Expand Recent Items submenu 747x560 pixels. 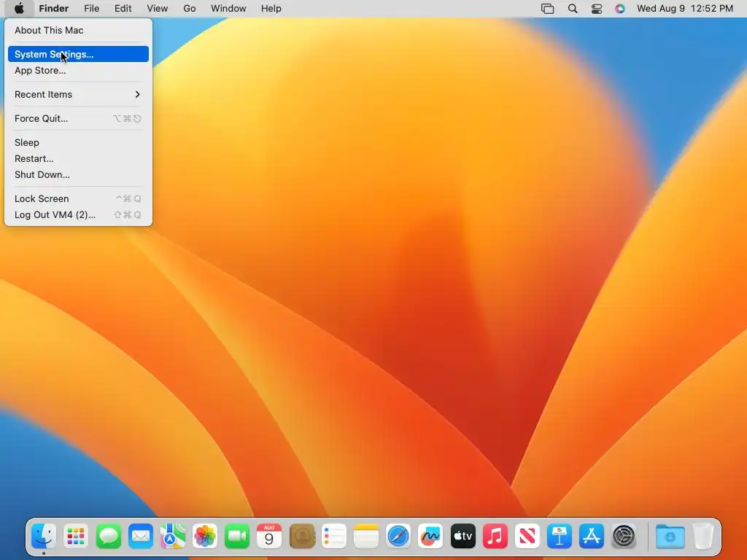pyautogui.click(x=78, y=94)
